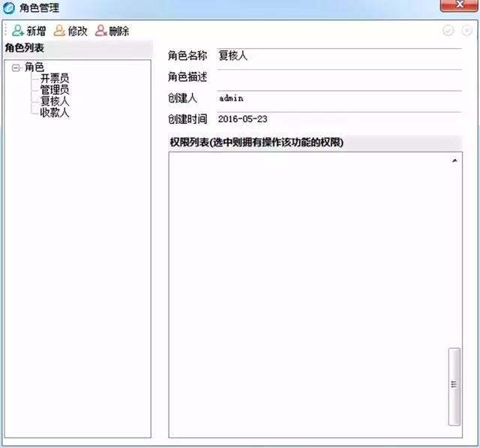Image resolution: width=480 pixels, height=448 pixels.
Task: Select 收款人 in the role tree
Action: (55, 113)
